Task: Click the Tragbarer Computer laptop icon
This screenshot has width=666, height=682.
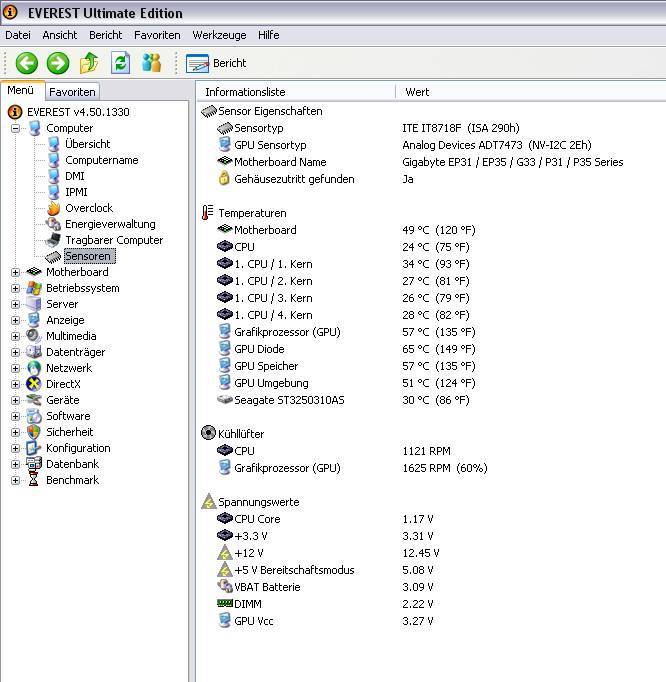Action: (x=54, y=240)
